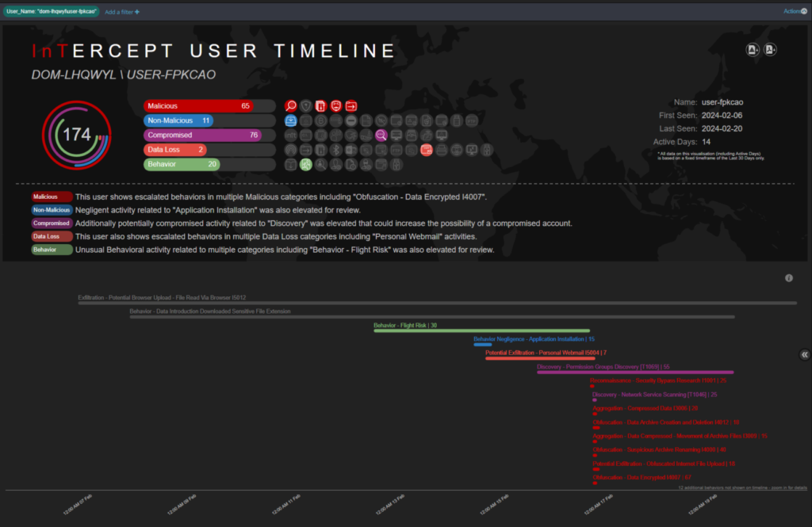The height and width of the screenshot is (527, 812).
Task: Click the Bluetooth icon in Data Loss row
Action: [336, 150]
